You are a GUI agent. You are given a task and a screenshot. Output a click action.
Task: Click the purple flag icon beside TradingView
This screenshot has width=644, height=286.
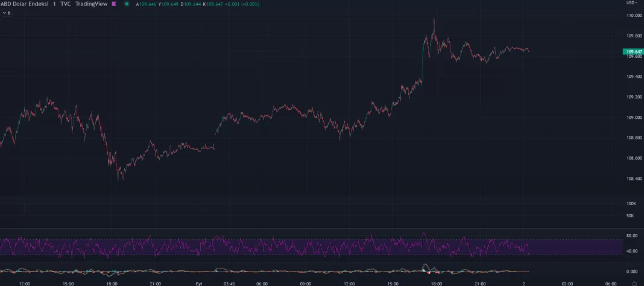coord(114,4)
